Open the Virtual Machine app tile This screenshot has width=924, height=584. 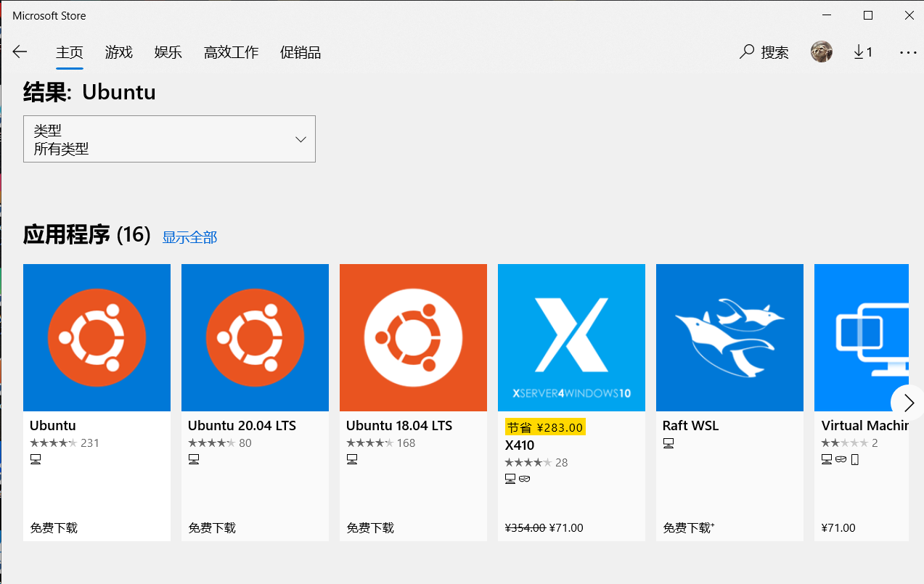tap(864, 337)
